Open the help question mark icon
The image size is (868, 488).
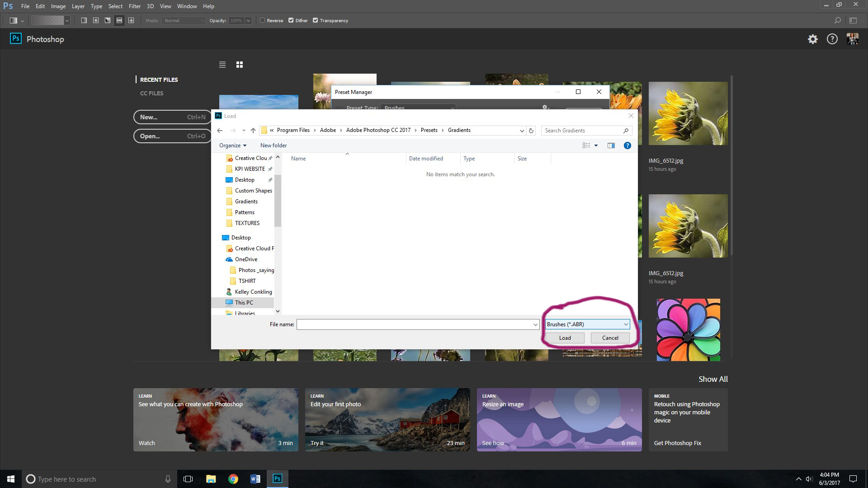click(832, 39)
